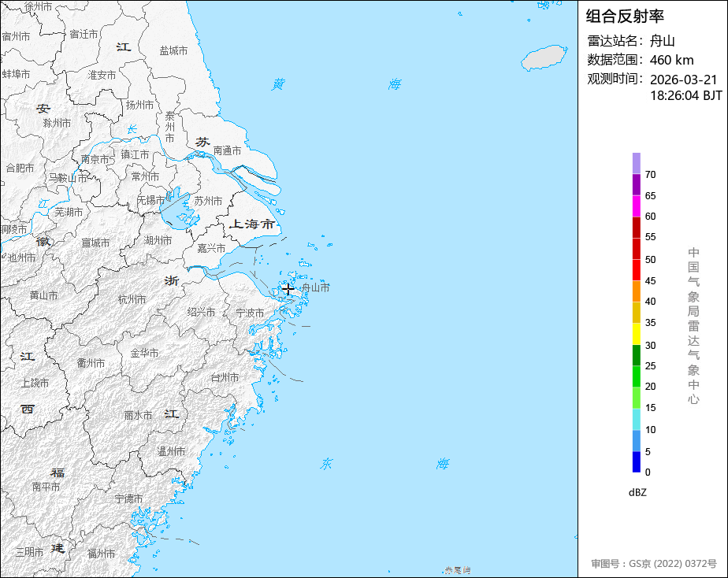728x578 pixels.
Task: Click the 镇江市 map label
Action: pos(135,154)
